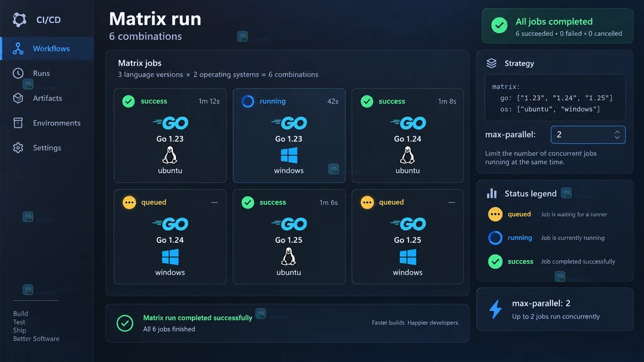Click the Go logo on Go 1.23 windows card
This screenshot has width=644, height=362.
(289, 123)
